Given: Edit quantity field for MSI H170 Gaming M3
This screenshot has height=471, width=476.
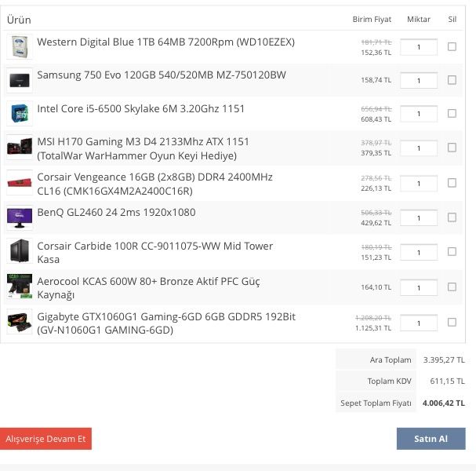Looking at the screenshot, I should coord(419,148).
